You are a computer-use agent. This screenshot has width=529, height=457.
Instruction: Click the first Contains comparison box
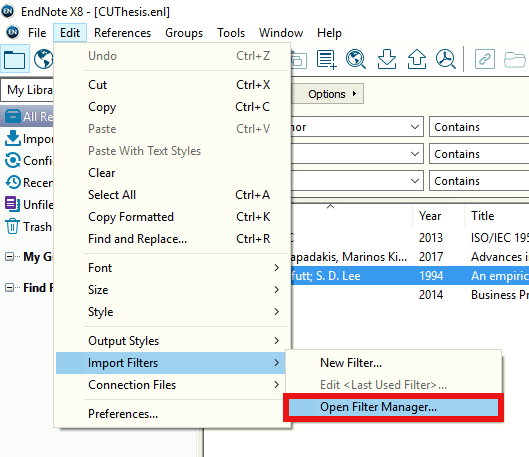[479, 127]
